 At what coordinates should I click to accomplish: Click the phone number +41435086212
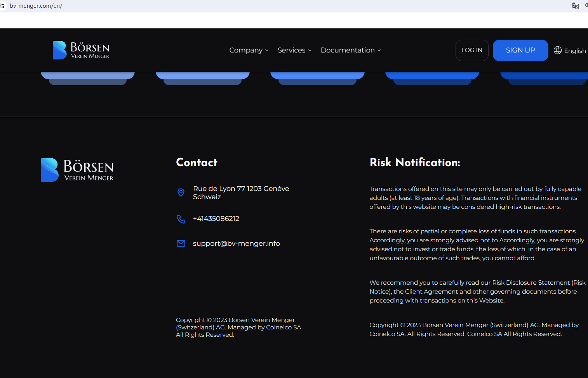click(x=216, y=219)
